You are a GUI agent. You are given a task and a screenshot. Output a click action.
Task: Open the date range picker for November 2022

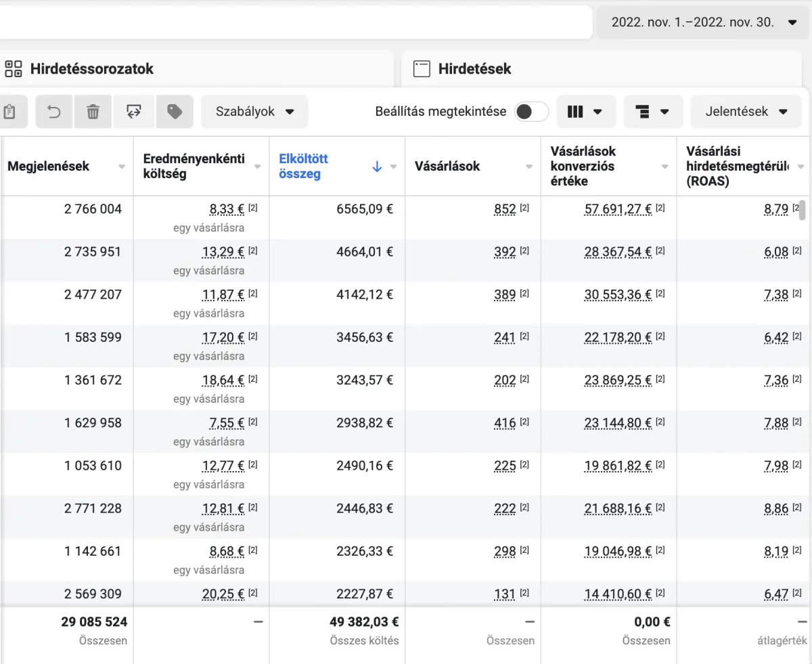pos(703,22)
